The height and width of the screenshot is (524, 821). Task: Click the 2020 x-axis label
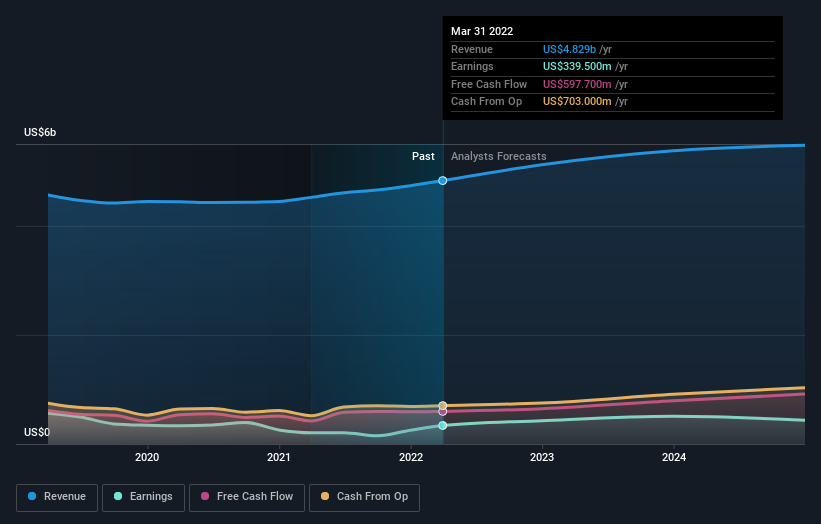click(147, 458)
